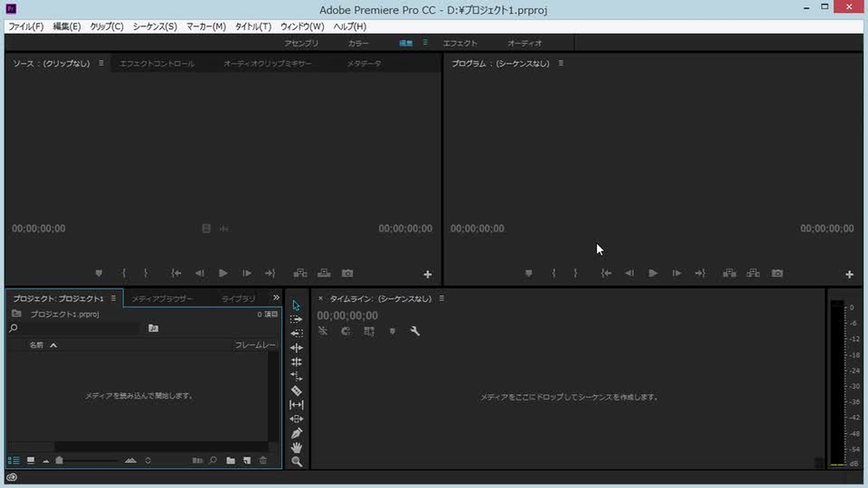Open Program monitor panel menu

pyautogui.click(x=561, y=63)
